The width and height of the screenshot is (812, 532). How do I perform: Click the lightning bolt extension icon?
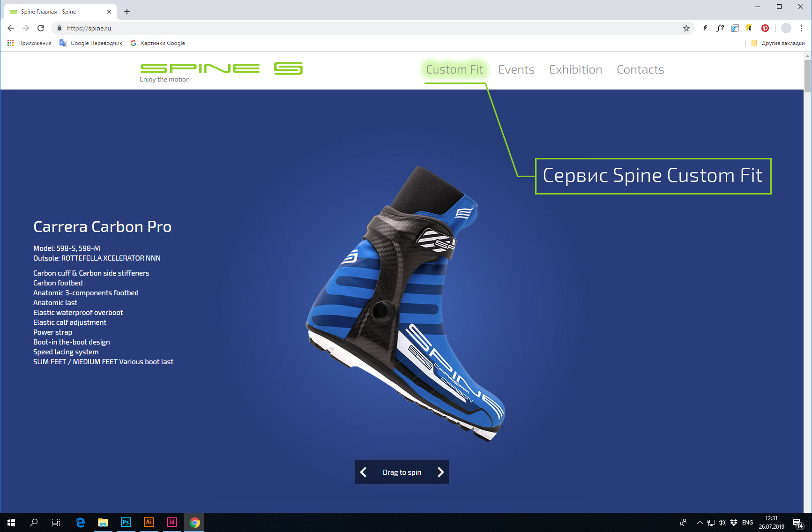(705, 28)
